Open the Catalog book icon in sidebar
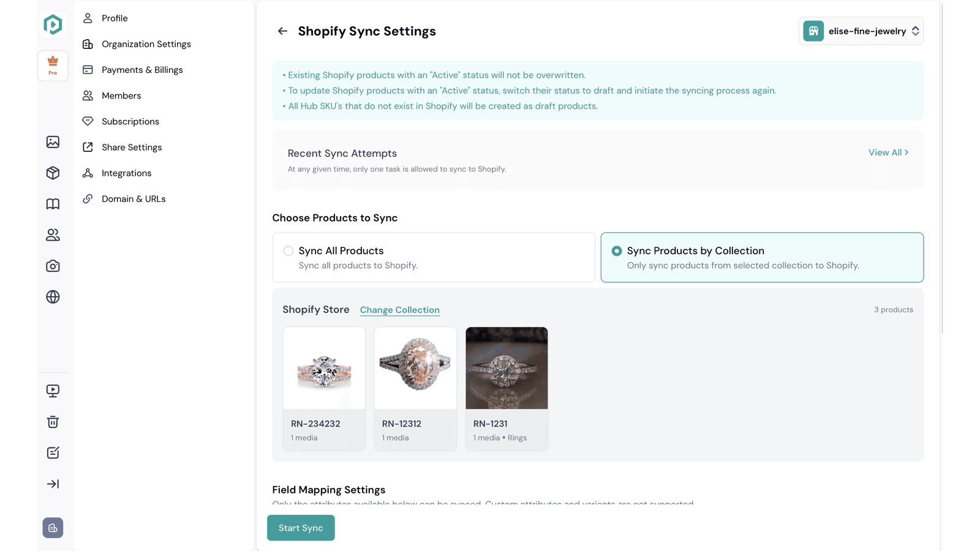Viewport: 980px width, 551px height. (53, 204)
